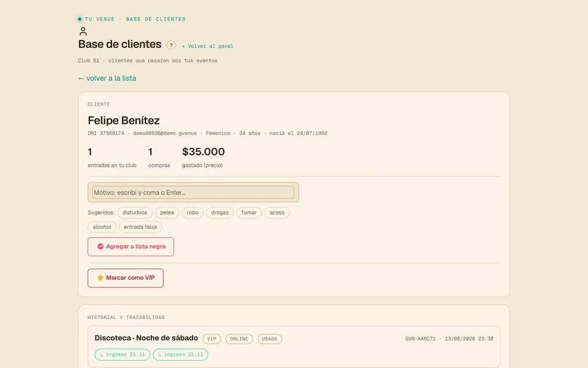Click 'HISTORIAL Y TRAZABILIDAD' section header
This screenshot has width=588, height=368.
pos(126,317)
